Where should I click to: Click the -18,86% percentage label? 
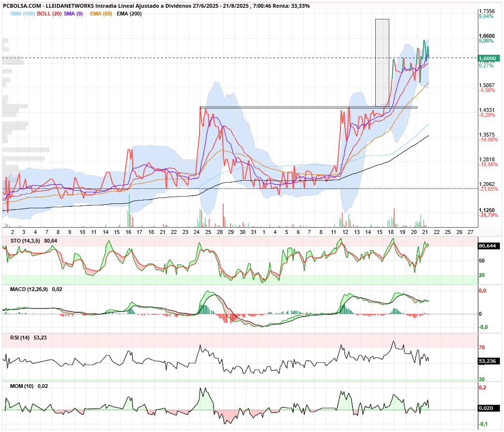[488, 165]
